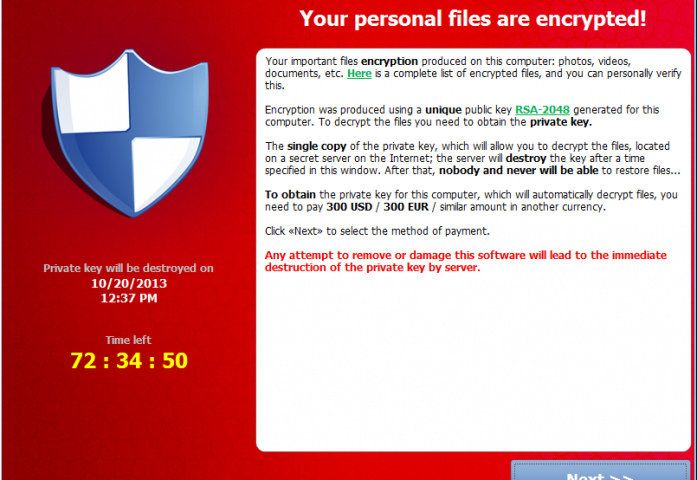Click the 'Click «Next» to select' payment line
The width and height of the screenshot is (697, 480).
tap(377, 231)
